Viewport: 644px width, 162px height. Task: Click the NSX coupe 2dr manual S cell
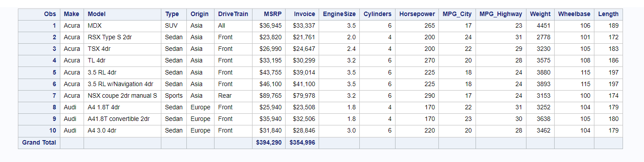(122, 96)
